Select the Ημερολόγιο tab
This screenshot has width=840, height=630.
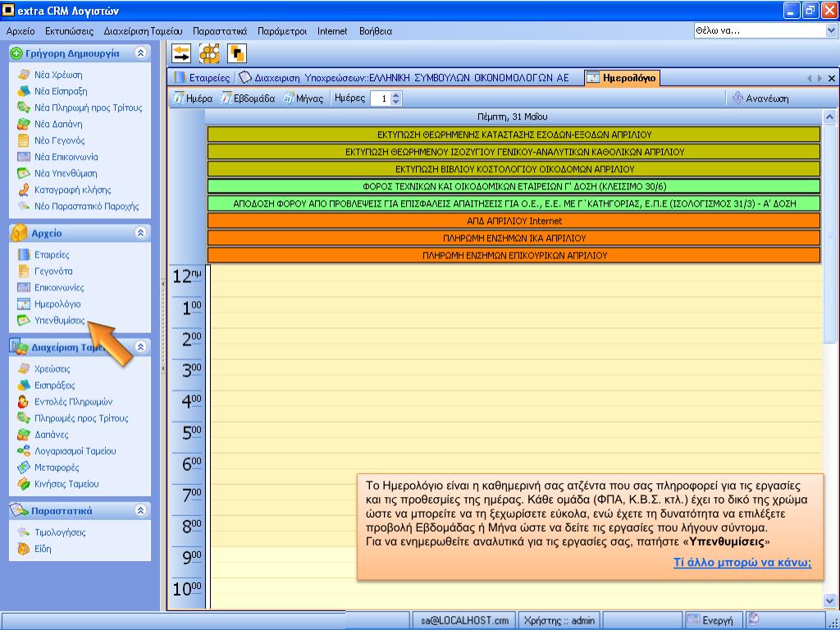tap(622, 78)
